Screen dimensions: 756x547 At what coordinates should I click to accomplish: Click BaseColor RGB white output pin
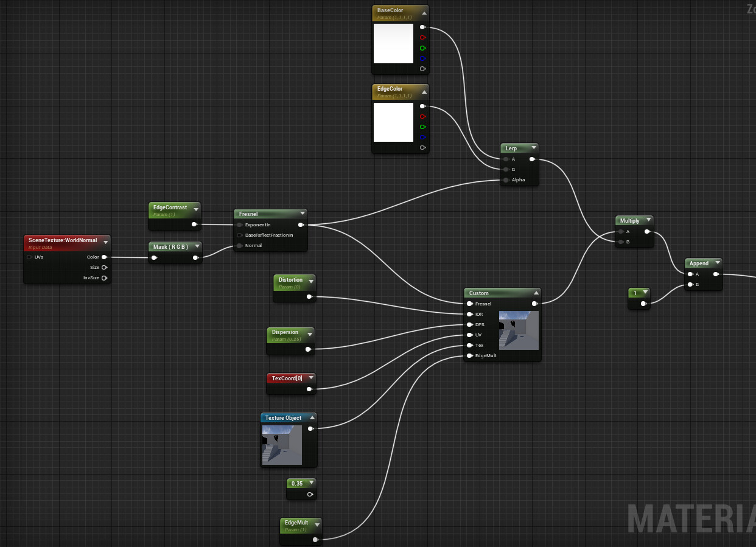(423, 27)
